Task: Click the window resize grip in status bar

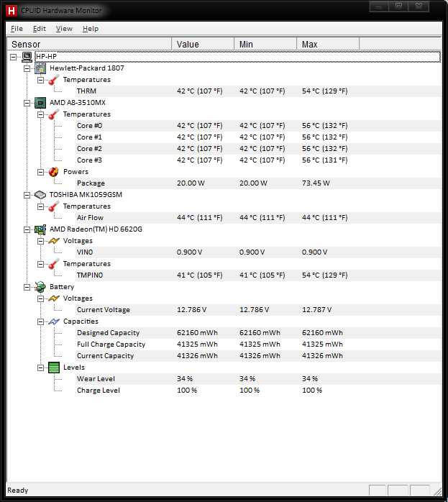Action: (x=437, y=490)
